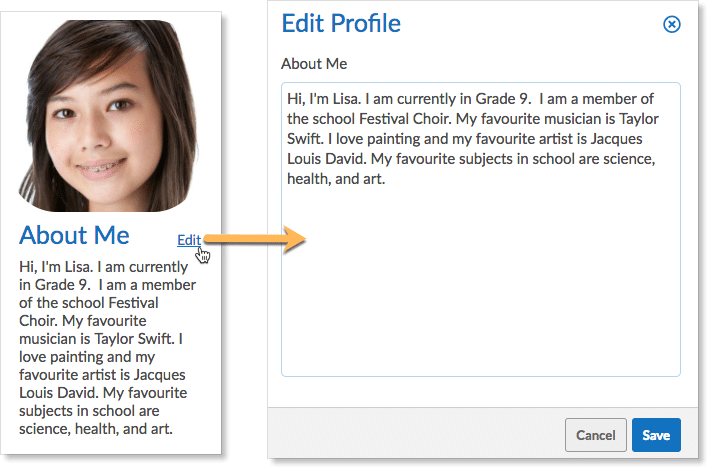Click "Swift" in the edit text box
The image size is (710, 469).
point(306,138)
